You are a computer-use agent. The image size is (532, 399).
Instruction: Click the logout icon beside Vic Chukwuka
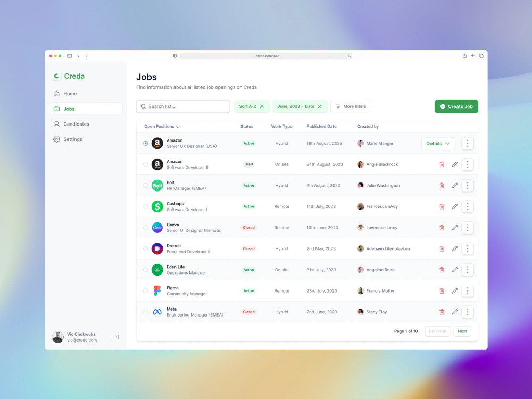(117, 337)
